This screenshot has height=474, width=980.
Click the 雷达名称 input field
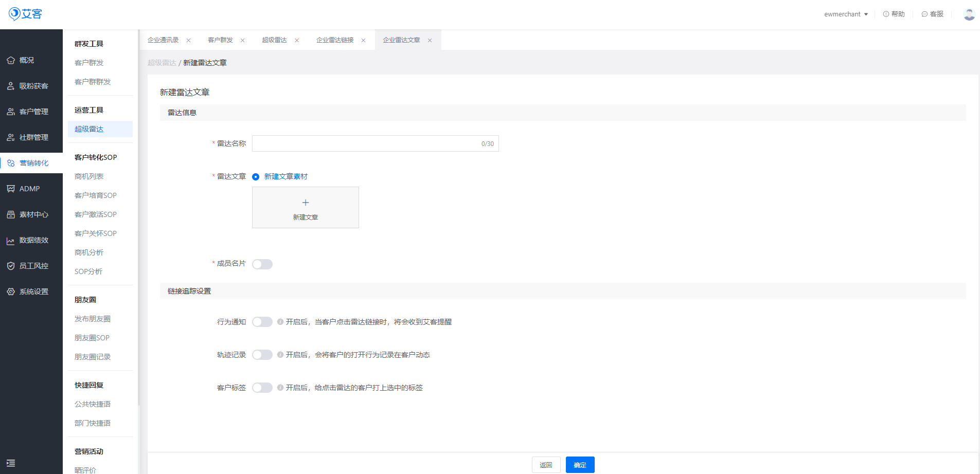click(365, 143)
